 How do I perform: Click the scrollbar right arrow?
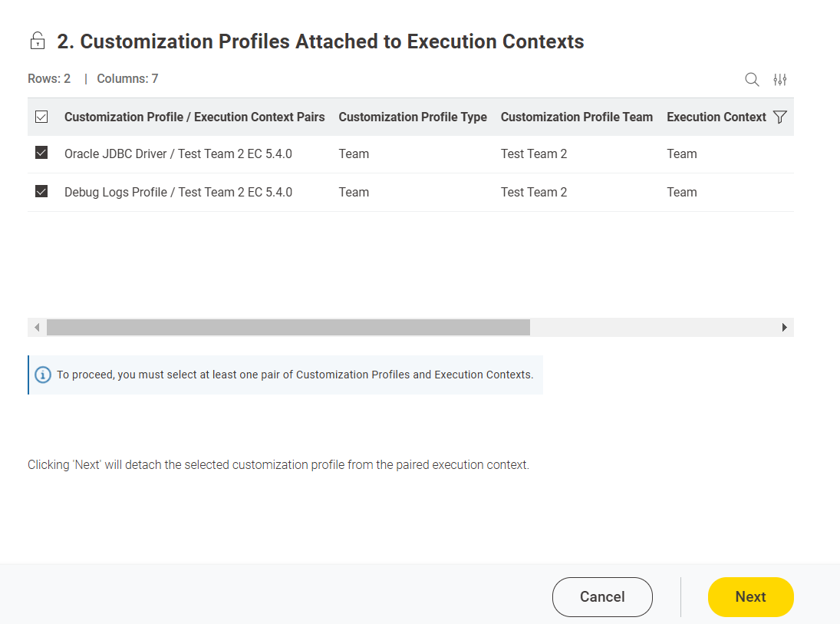[784, 328]
